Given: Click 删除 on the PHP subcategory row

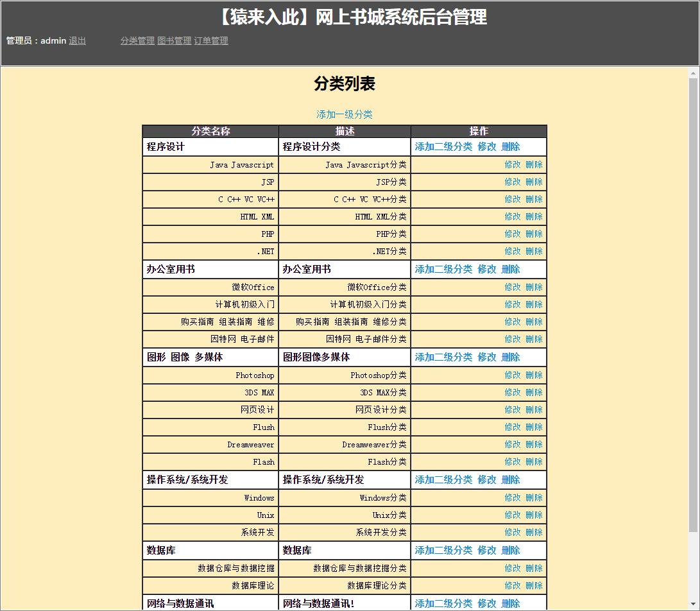Looking at the screenshot, I should click(533, 234).
